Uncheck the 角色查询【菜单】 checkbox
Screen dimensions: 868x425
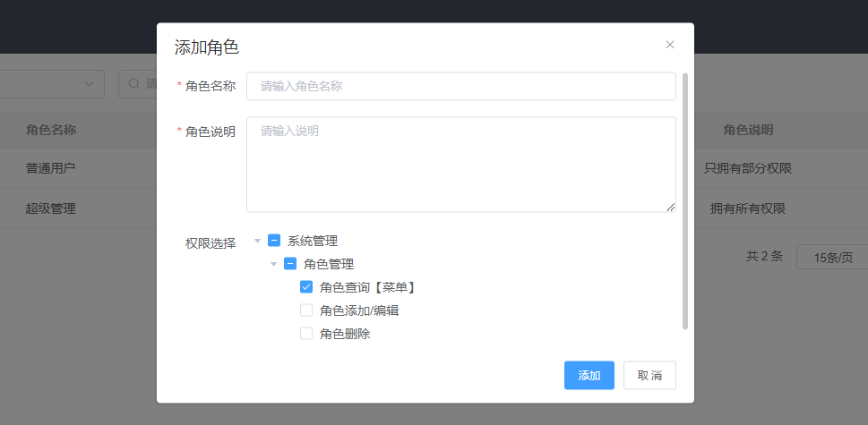click(306, 287)
